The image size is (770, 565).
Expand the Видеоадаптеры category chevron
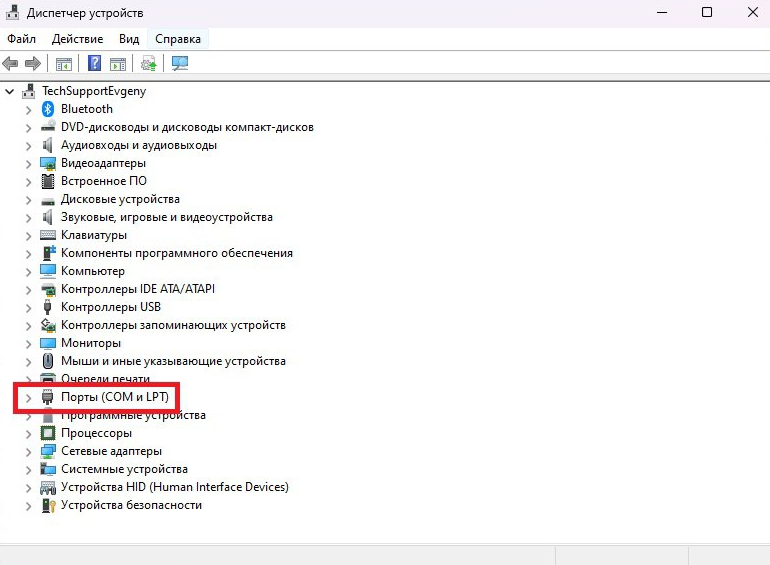[28, 164]
